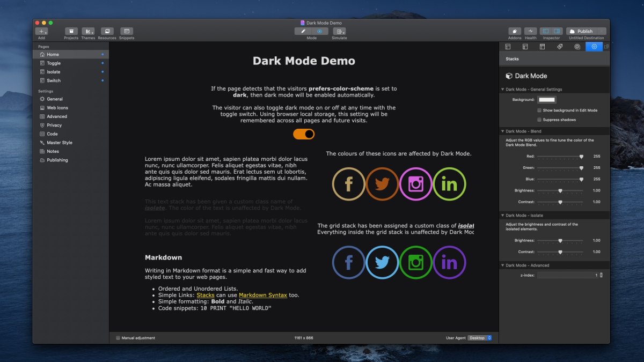
Task: Open the Publish options arrow
Action: coord(602,31)
